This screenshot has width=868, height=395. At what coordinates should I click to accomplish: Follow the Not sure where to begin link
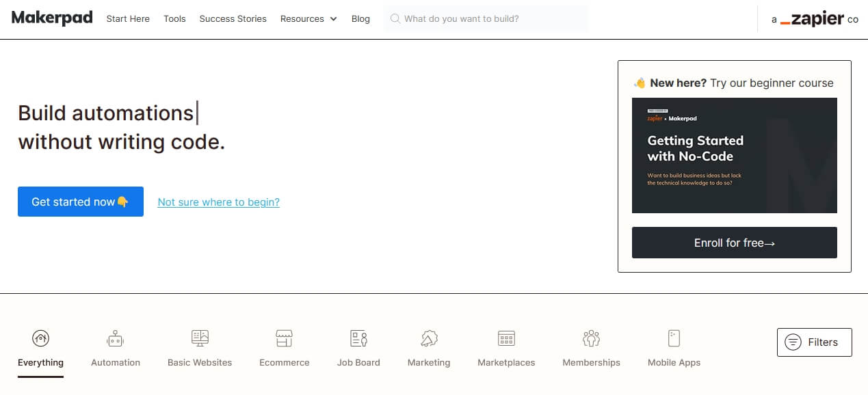[x=218, y=202]
